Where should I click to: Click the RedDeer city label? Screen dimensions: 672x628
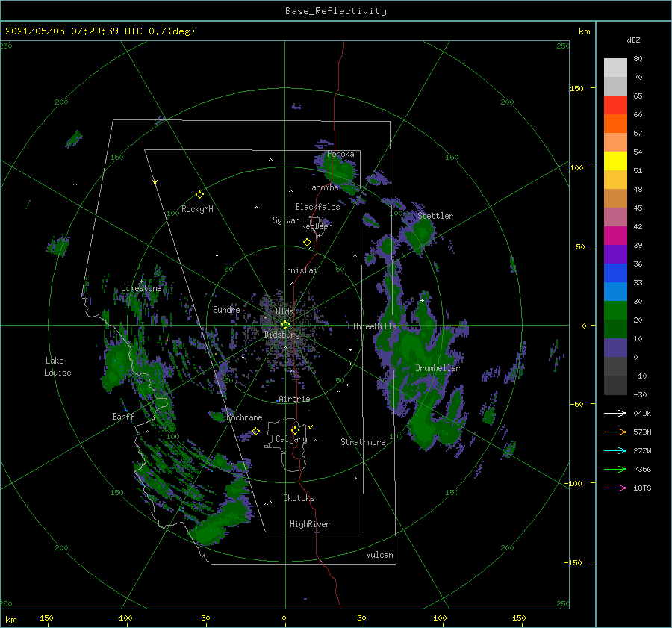point(317,226)
